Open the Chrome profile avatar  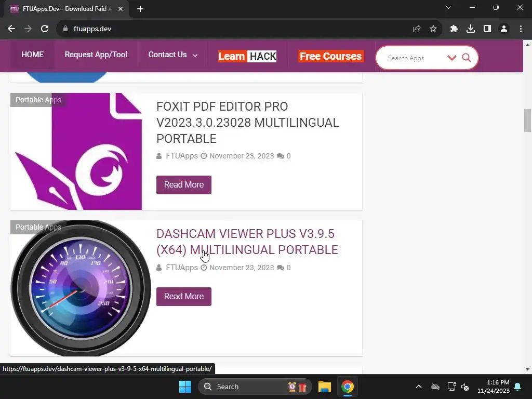504,29
